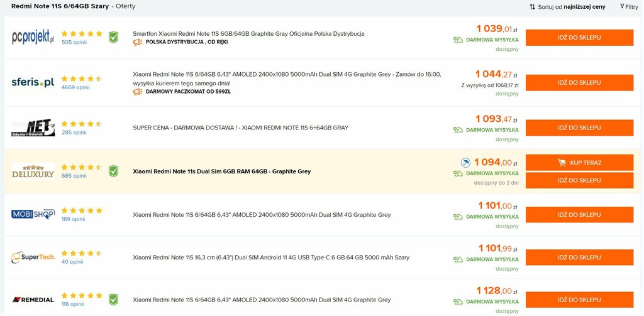Click the Deluxury shop logo
644x316 pixels.
pyautogui.click(x=33, y=171)
